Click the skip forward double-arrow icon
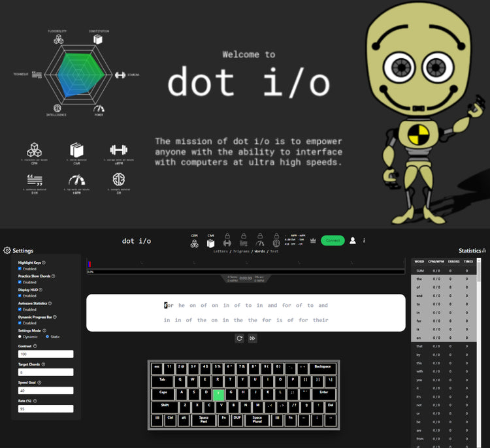Viewport: 490px width, 448px height. [252, 338]
